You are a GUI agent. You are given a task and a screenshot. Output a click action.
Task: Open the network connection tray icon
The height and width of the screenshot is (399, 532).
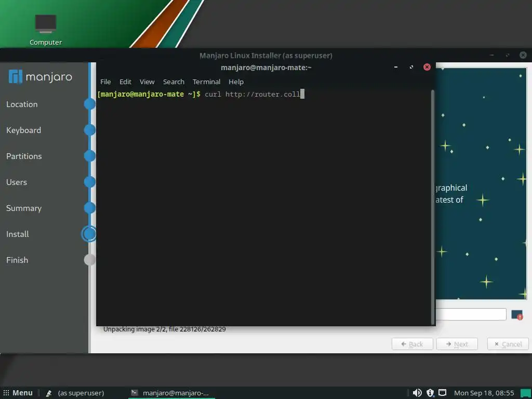pyautogui.click(x=443, y=393)
